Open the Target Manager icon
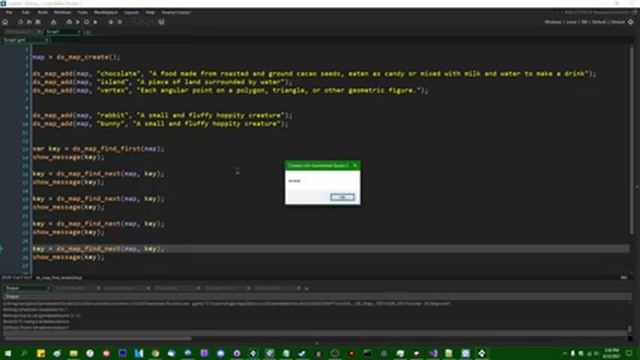 tap(631, 22)
